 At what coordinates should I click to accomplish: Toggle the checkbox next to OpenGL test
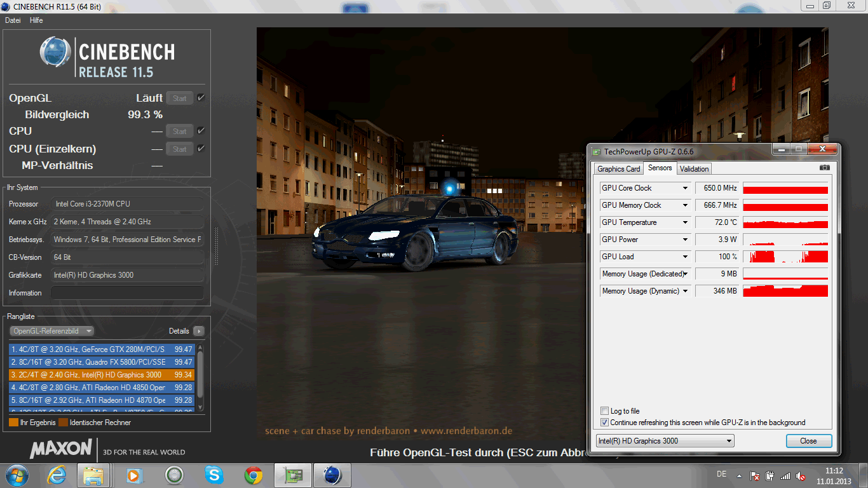coord(201,98)
